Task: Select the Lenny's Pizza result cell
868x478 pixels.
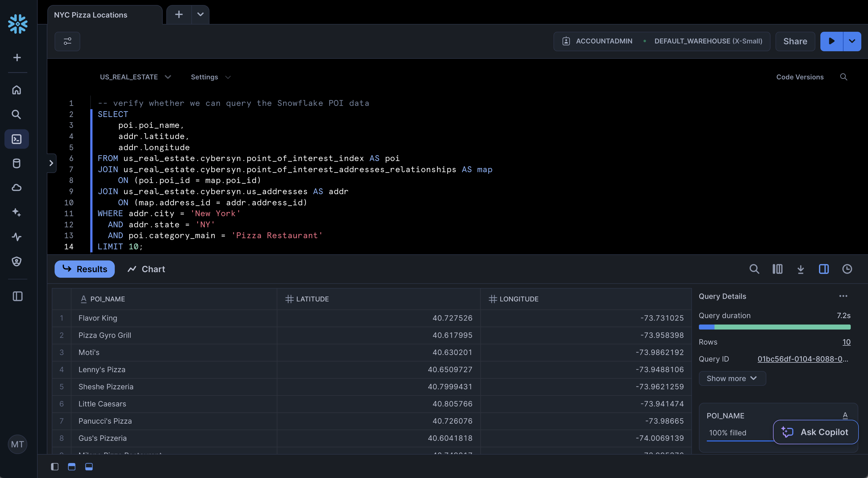Action: pos(102,370)
